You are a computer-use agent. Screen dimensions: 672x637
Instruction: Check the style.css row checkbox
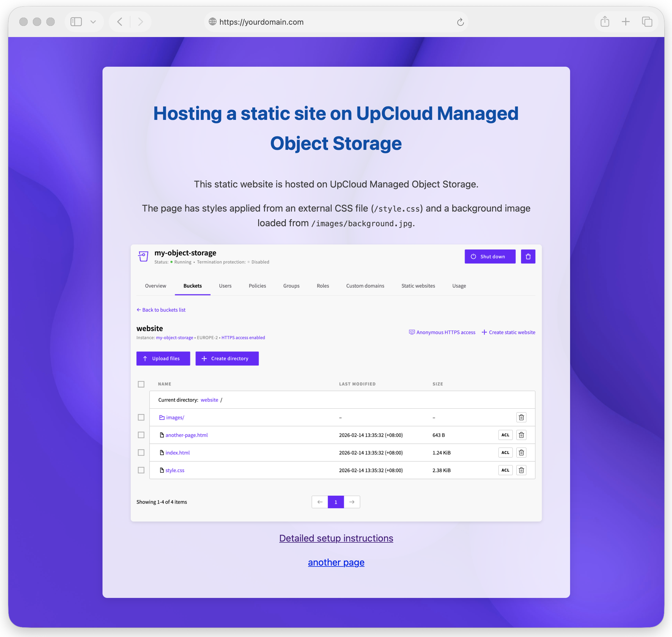tap(141, 470)
